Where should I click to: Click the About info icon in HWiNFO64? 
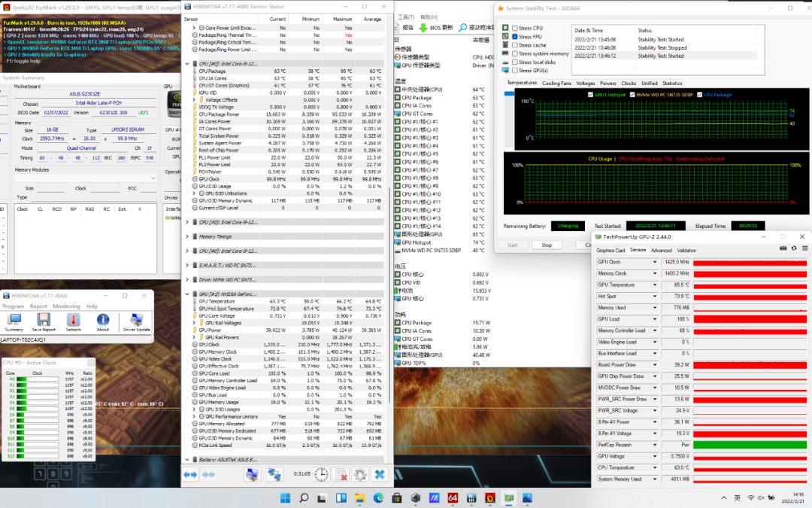103,322
